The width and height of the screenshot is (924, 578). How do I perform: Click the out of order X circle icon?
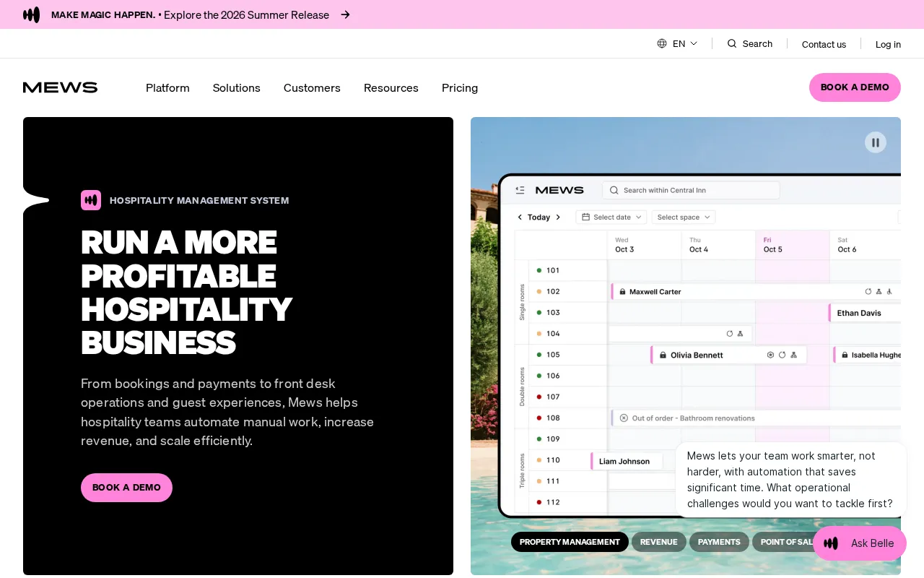click(624, 418)
